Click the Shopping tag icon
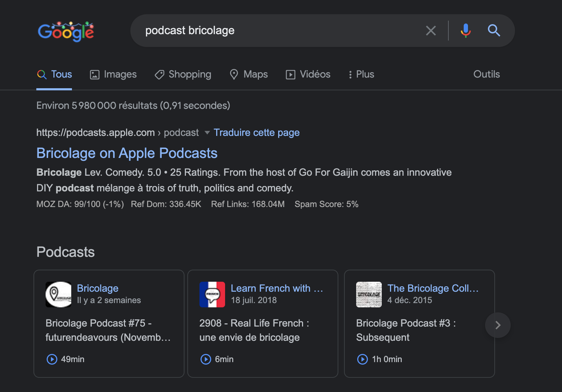This screenshot has width=562, height=392. tap(159, 75)
